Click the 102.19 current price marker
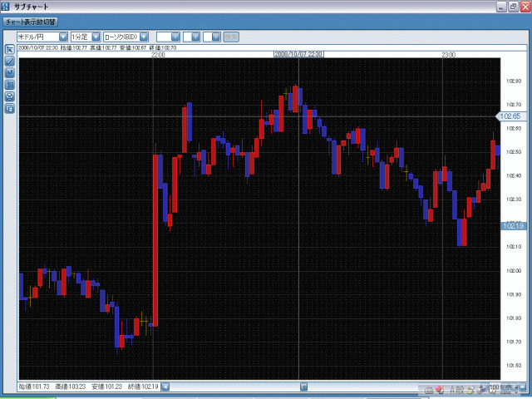Screen dimensions: 532x399 pyautogui.click(x=513, y=225)
